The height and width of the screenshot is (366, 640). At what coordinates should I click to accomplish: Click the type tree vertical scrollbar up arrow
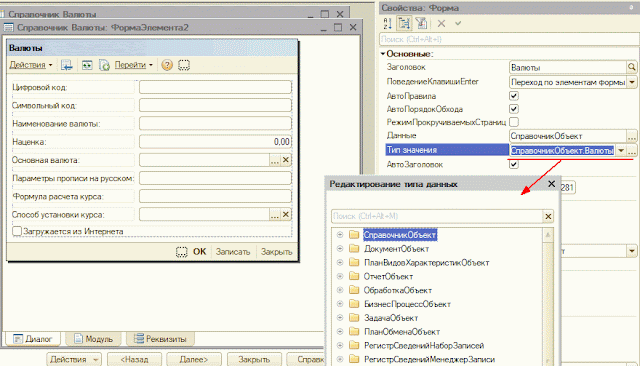click(x=548, y=235)
